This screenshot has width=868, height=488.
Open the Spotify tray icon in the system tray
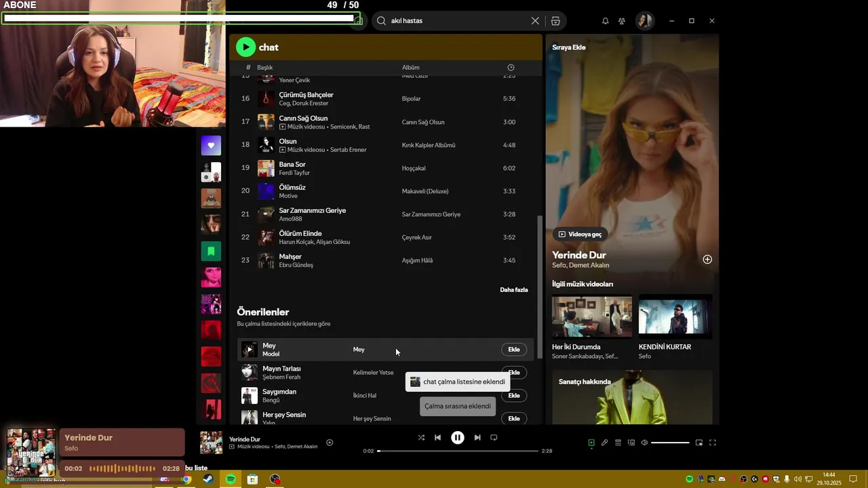[690, 479]
